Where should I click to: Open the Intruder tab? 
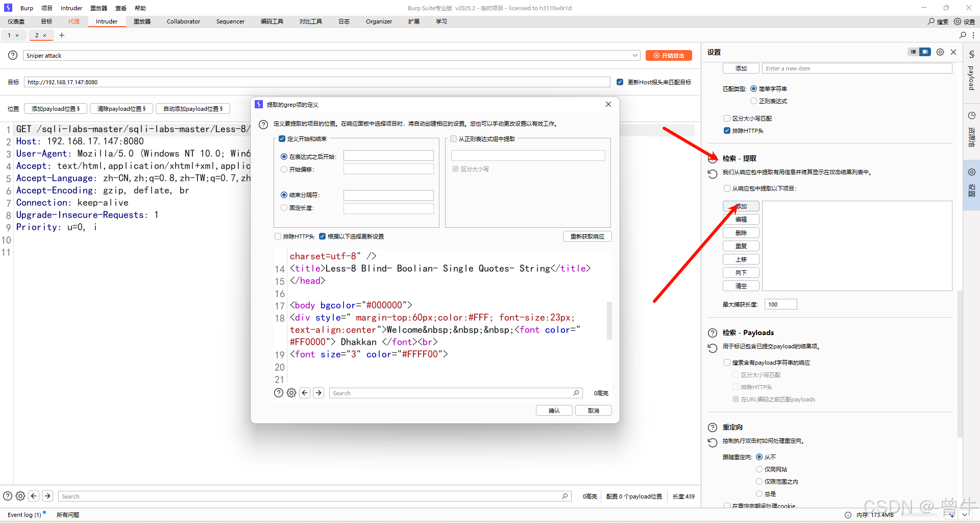[107, 21]
